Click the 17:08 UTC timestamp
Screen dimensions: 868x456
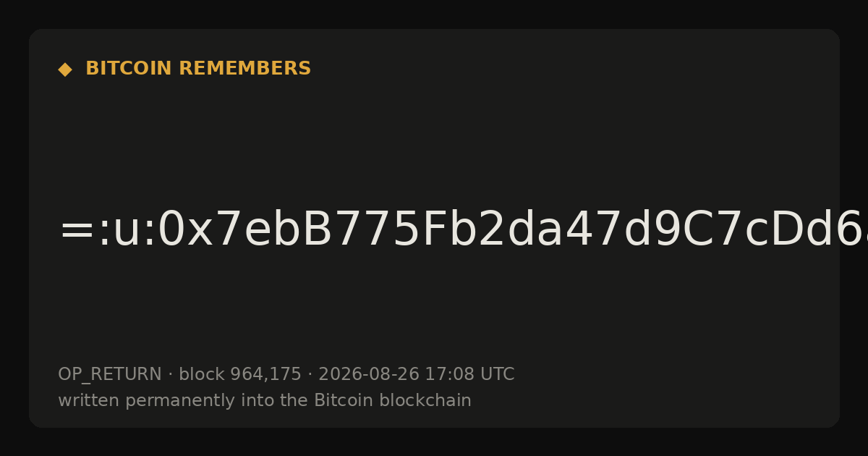469,375
